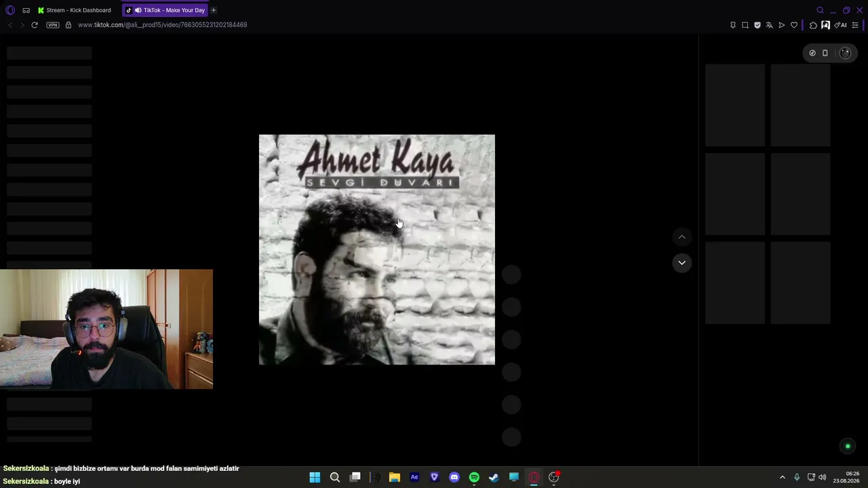Open the player icon in the toolbar
This screenshot has height=488, width=868.
click(x=782, y=25)
